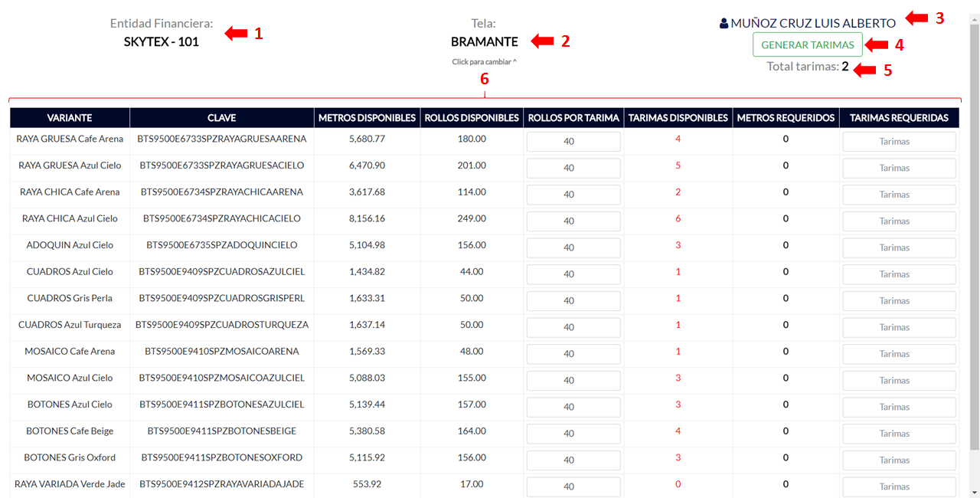The image size is (980, 498).
Task: Click Tarimas requeridas field for CUADROS Gris Perla
Action: point(899,300)
